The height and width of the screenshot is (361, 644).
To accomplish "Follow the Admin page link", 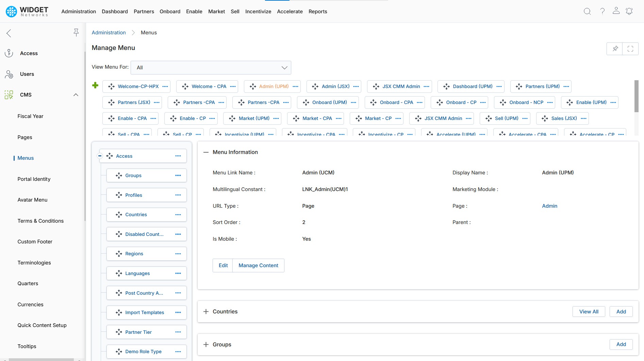I will 550,206.
